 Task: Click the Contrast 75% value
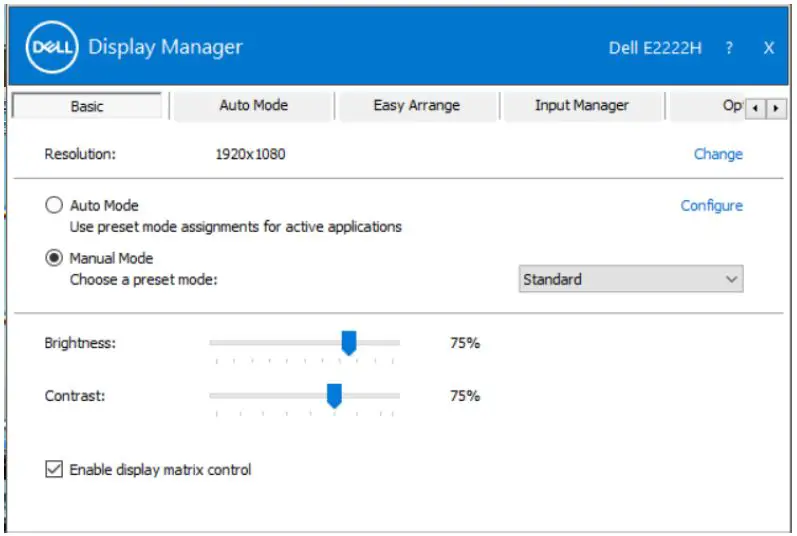point(465,396)
